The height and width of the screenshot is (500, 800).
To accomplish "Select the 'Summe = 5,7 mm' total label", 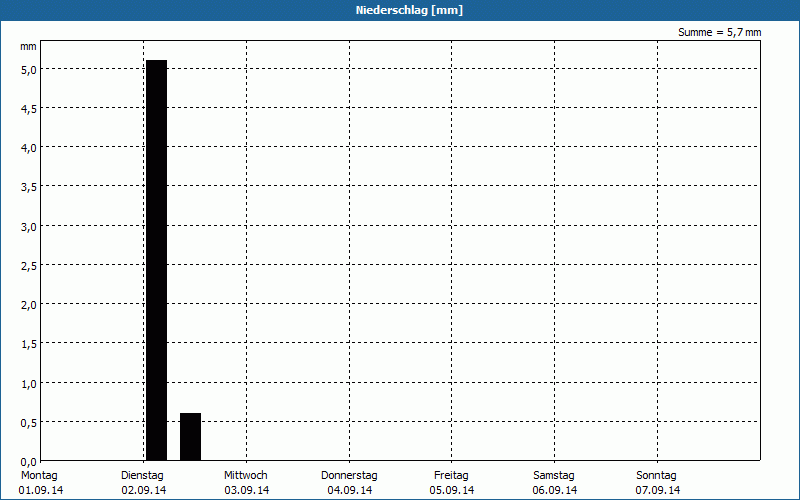I will (719, 32).
